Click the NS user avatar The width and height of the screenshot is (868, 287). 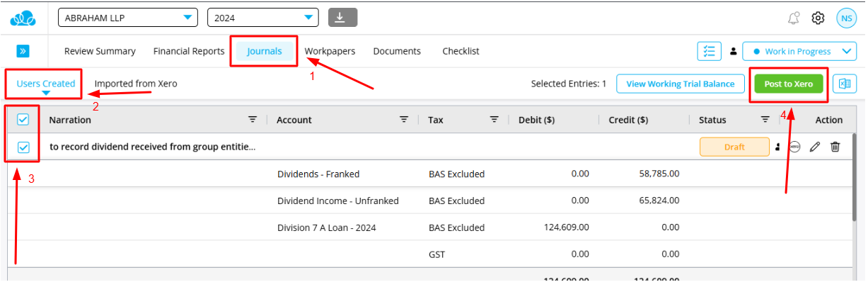coord(845,18)
